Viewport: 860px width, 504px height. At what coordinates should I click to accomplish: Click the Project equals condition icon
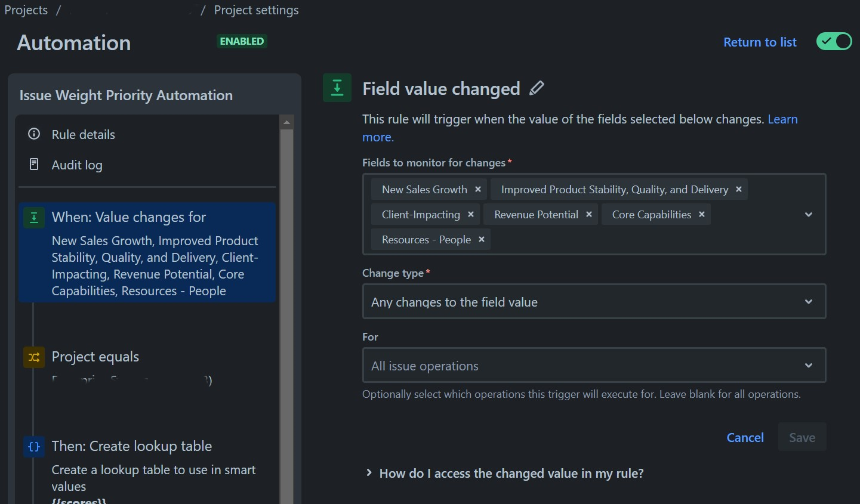(x=34, y=357)
